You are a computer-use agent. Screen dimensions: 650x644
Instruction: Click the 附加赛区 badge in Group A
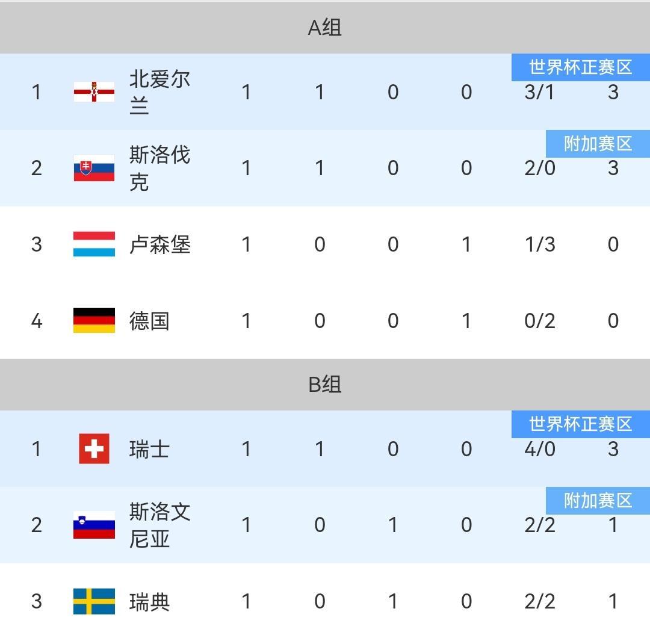pos(598,143)
